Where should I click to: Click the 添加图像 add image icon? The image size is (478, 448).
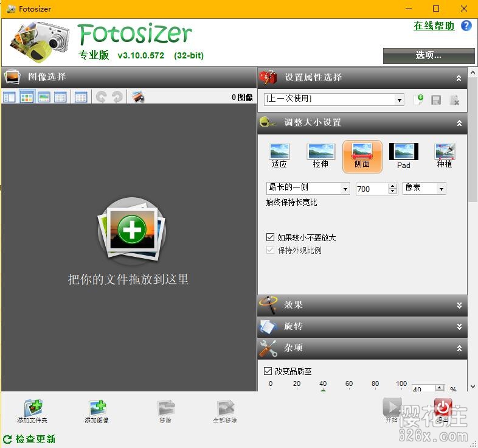pos(97,408)
